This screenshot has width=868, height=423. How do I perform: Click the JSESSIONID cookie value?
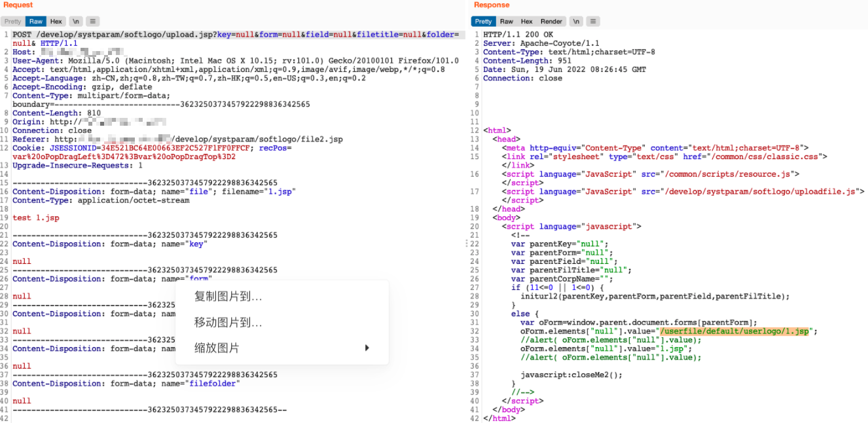[175, 148]
